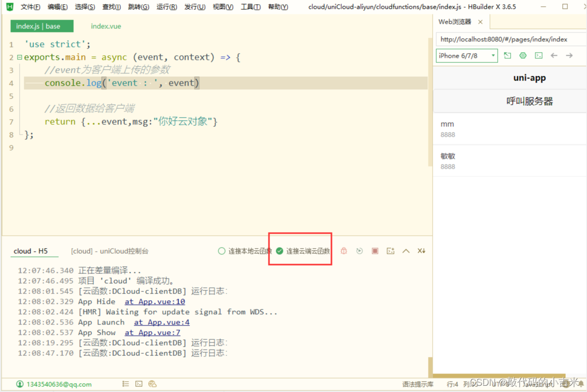Collapse the console panel with up chevron
Screen dimensions: 587x392
[x=406, y=251]
